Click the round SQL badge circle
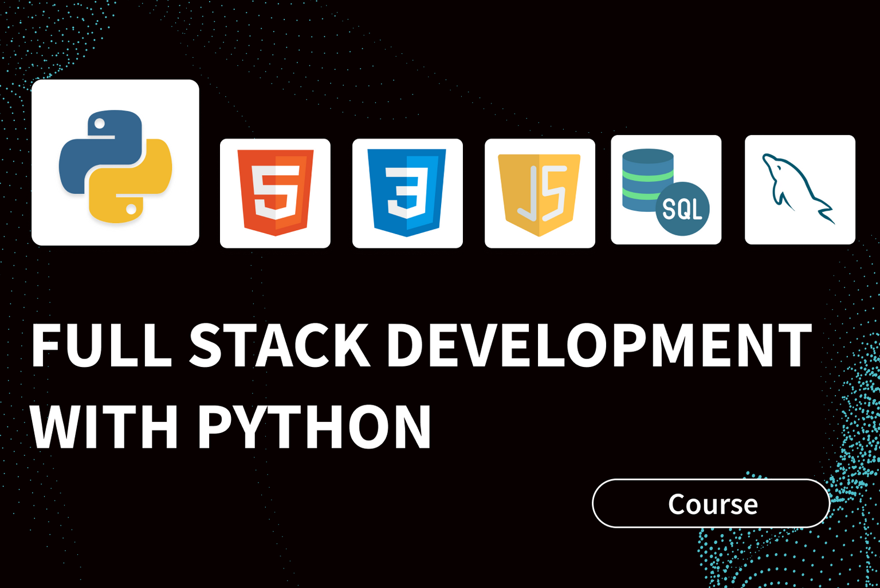Image resolution: width=880 pixels, height=588 pixels. (x=682, y=209)
